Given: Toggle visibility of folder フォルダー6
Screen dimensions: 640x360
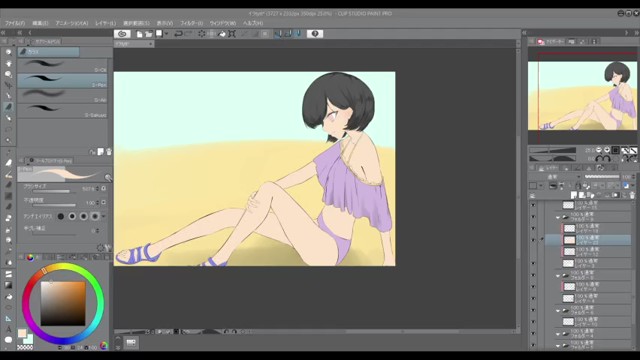Looking at the screenshot, I should click(533, 310).
